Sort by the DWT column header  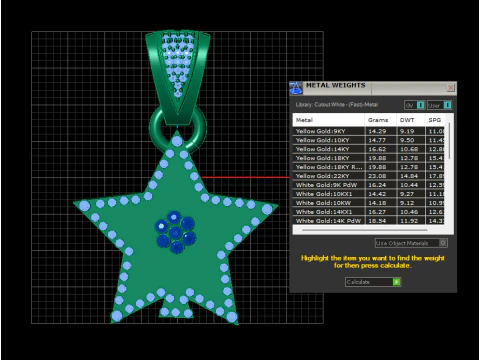(410, 120)
